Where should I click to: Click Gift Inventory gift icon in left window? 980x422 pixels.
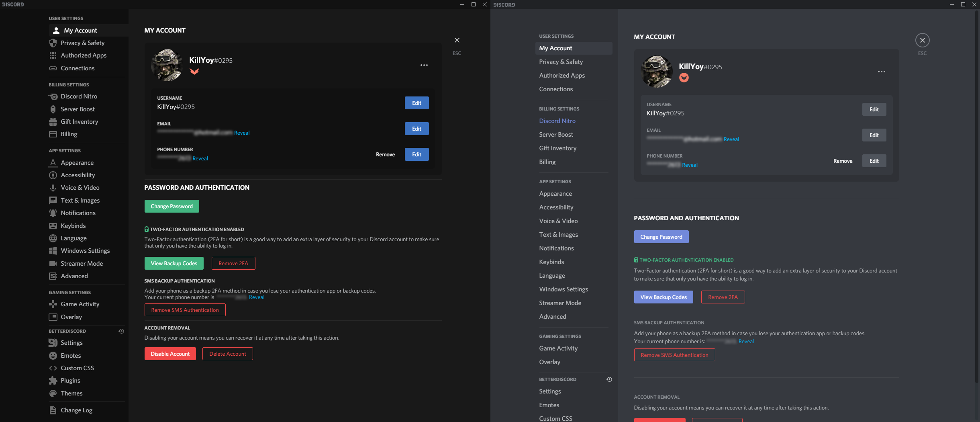pos(53,122)
